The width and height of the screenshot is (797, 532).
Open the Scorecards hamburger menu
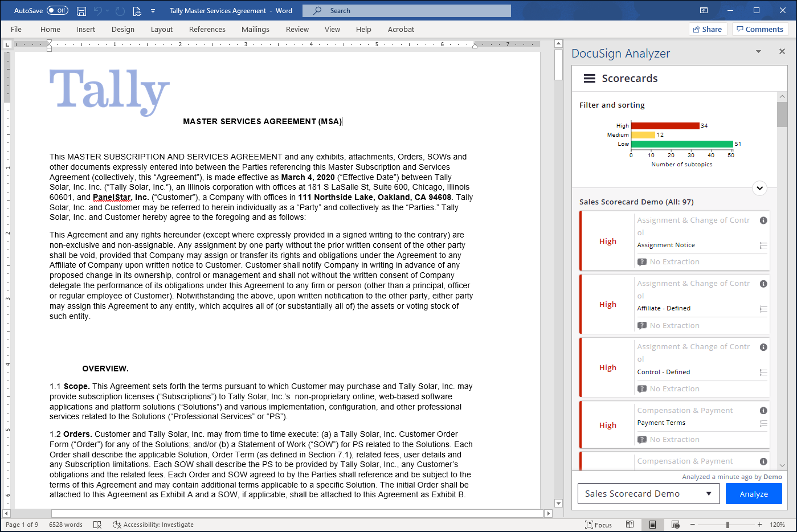pyautogui.click(x=590, y=79)
